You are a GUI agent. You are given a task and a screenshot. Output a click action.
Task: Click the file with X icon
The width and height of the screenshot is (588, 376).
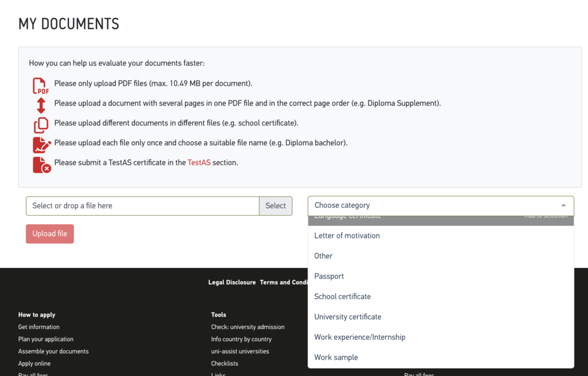point(41,164)
